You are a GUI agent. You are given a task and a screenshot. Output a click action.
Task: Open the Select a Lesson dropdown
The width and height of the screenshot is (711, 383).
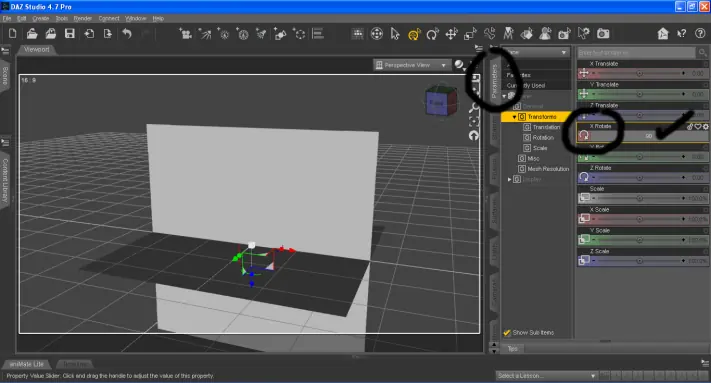(x=546, y=376)
